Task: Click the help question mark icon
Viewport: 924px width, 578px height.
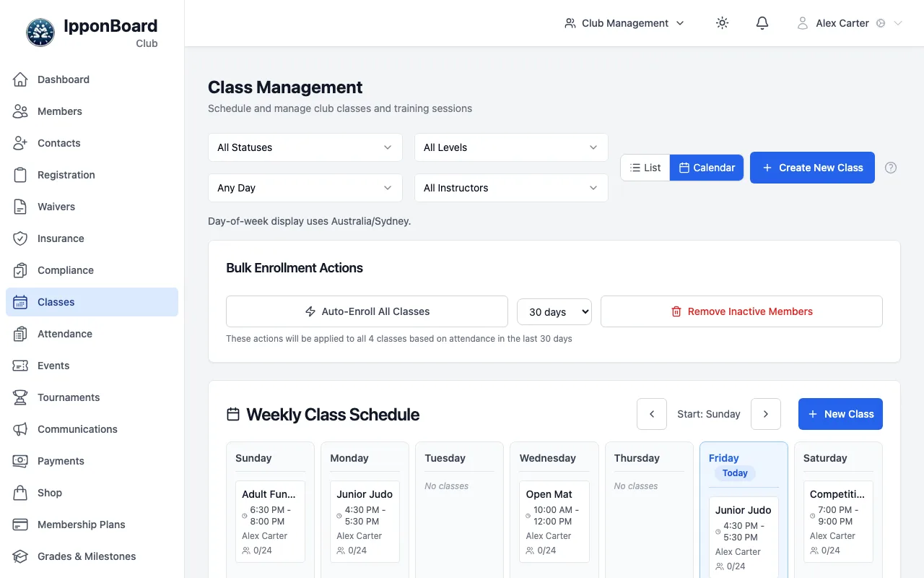Action: point(891,168)
